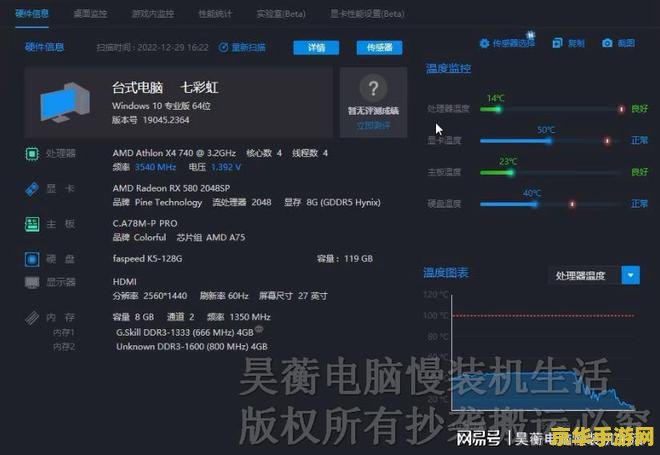Click the HDMI display entry
Screen dimensions: 660x455
point(125,282)
